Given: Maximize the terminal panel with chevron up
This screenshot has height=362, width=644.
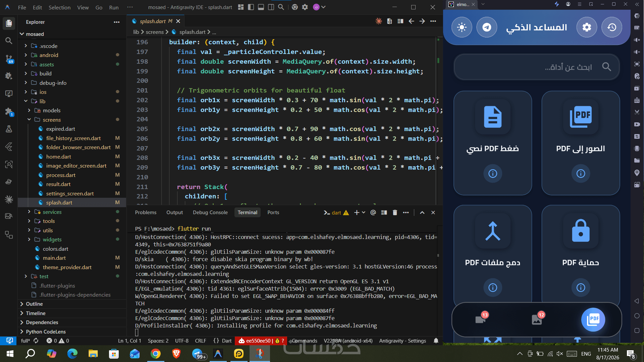Looking at the screenshot, I should point(422,213).
